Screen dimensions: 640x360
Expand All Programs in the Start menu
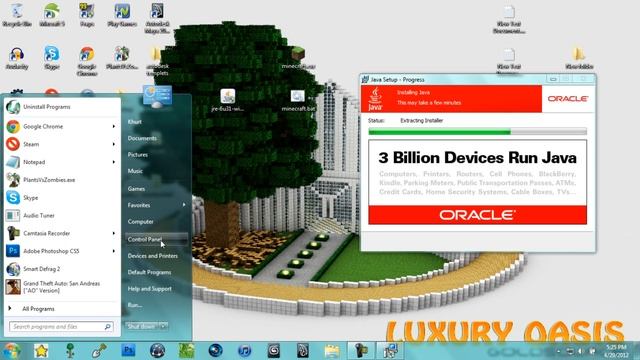pyautogui.click(x=62, y=309)
